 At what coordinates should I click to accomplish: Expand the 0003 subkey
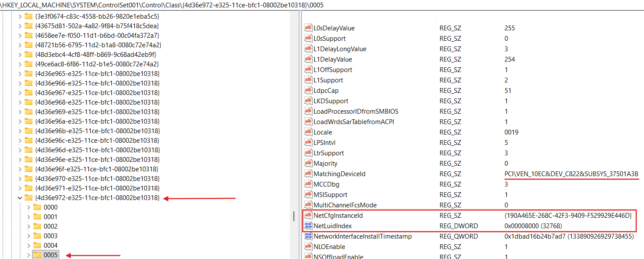[29, 236]
